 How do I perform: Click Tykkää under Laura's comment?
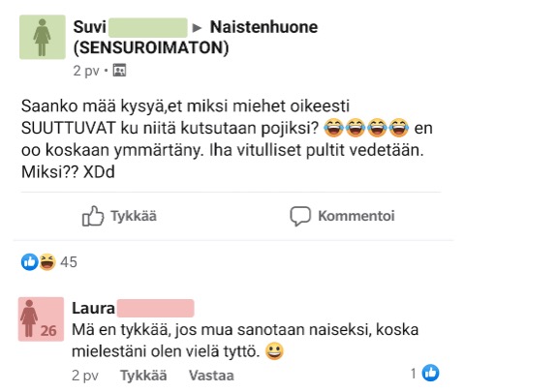tap(143, 376)
